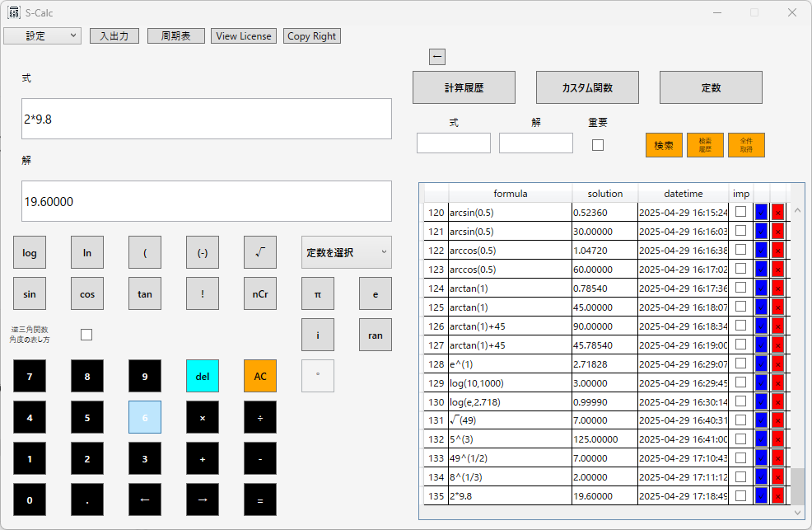The height and width of the screenshot is (530, 812).
Task: Click the cyan del key
Action: pos(203,376)
